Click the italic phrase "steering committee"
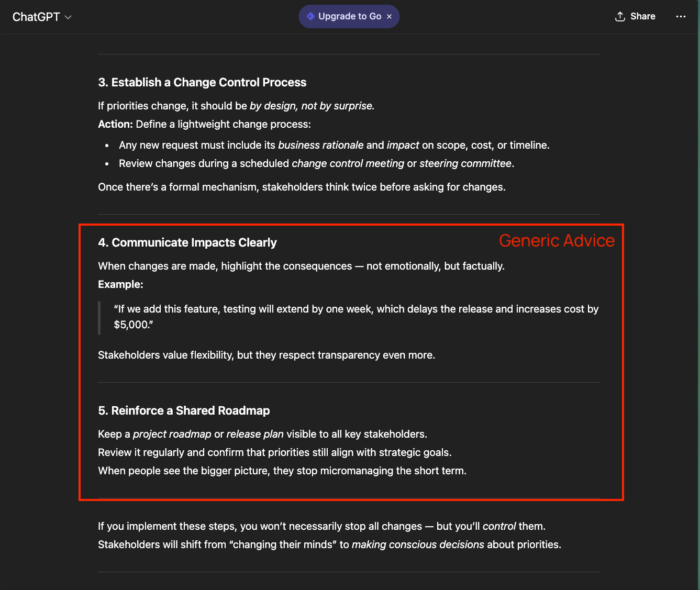Viewport: 700px width, 590px height. 465,163
